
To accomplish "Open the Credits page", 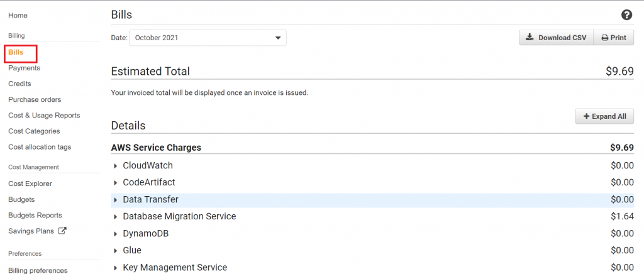I will [x=19, y=84].
